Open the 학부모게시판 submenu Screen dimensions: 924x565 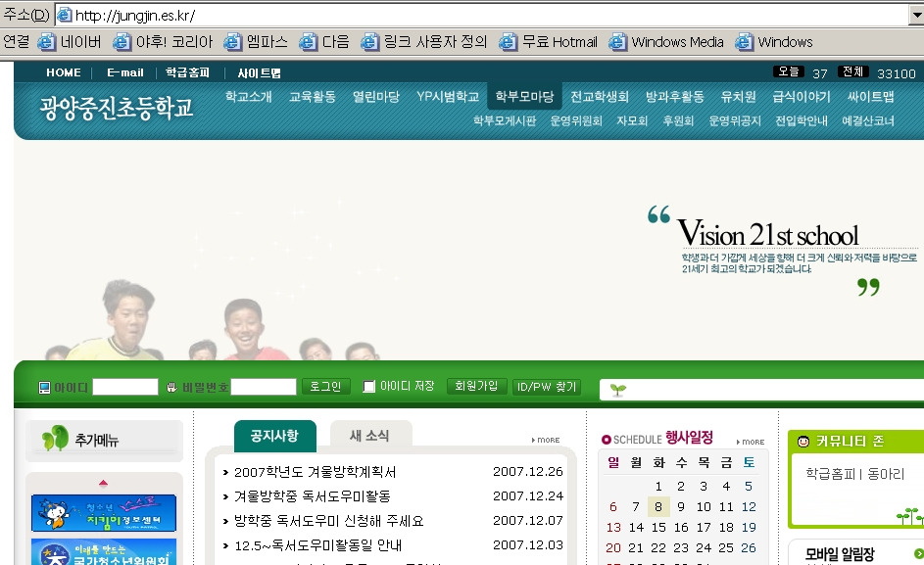505,120
